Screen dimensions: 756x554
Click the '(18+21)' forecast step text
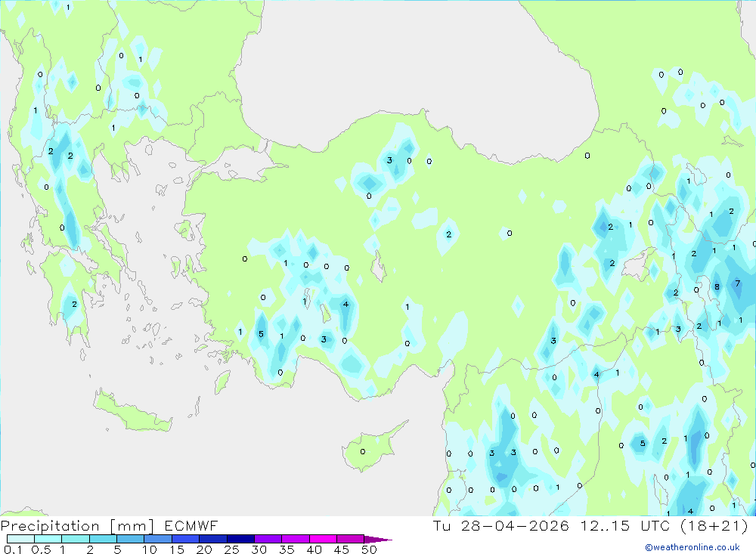[x=714, y=525]
